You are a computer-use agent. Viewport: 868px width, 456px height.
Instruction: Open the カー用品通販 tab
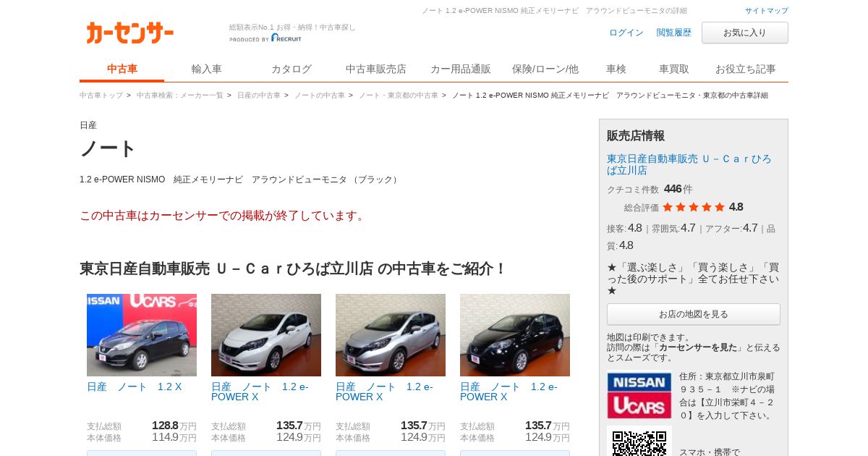(461, 69)
